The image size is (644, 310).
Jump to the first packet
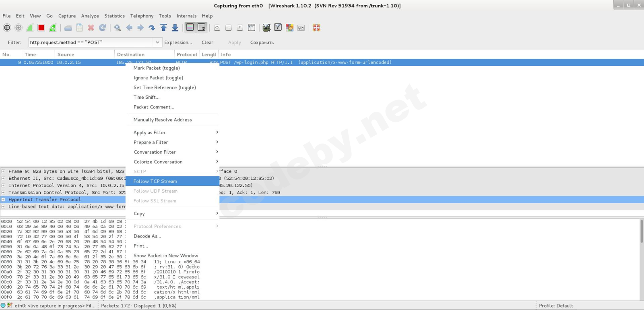coord(163,28)
